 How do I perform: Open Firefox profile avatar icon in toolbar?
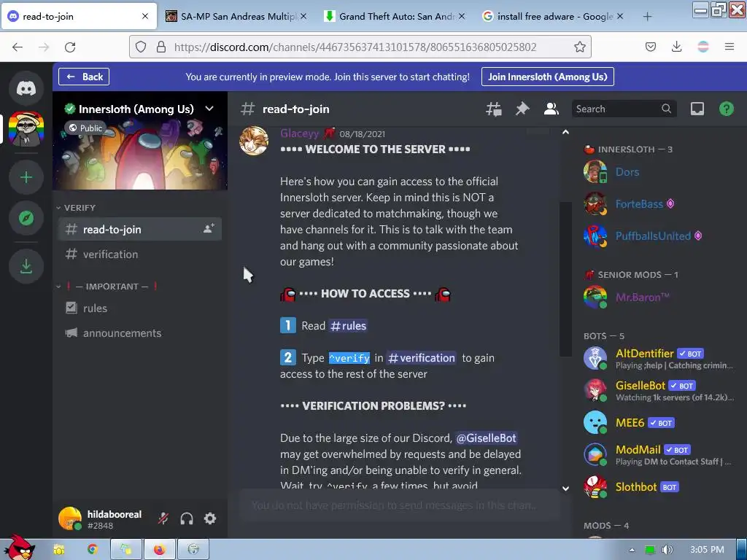point(703,47)
